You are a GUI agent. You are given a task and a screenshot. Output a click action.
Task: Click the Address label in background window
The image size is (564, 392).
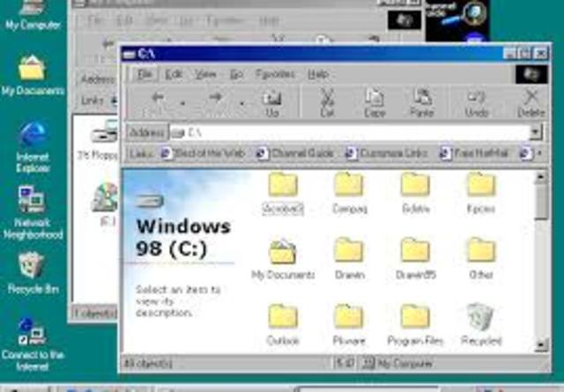pos(97,78)
